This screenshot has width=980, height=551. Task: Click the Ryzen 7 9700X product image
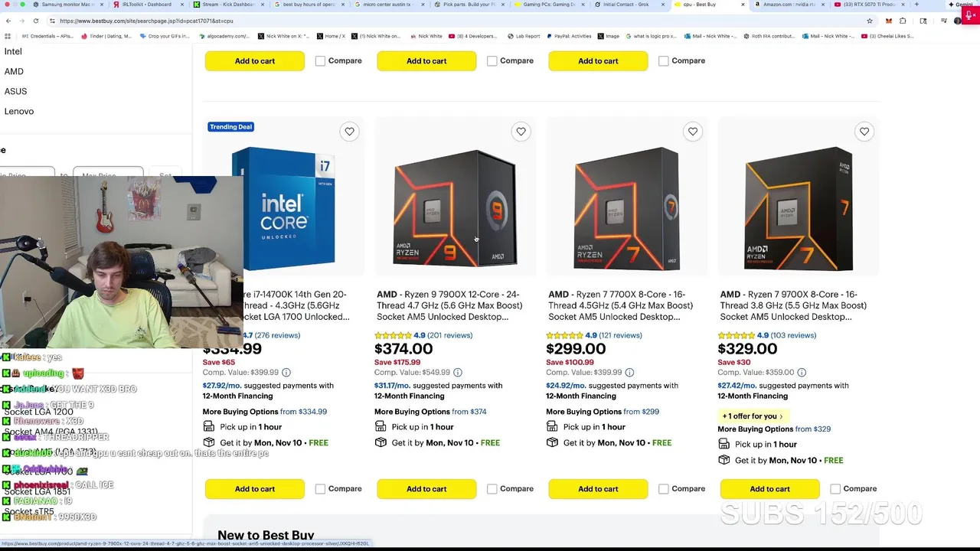(798, 208)
